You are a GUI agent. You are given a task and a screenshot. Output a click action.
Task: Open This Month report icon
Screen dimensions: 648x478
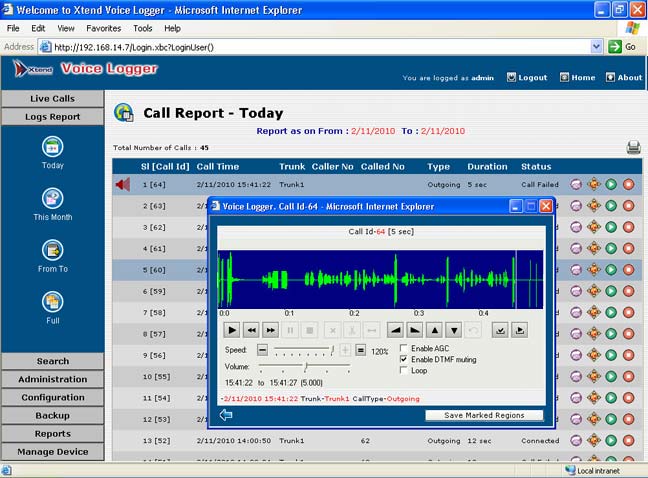[x=52, y=198]
